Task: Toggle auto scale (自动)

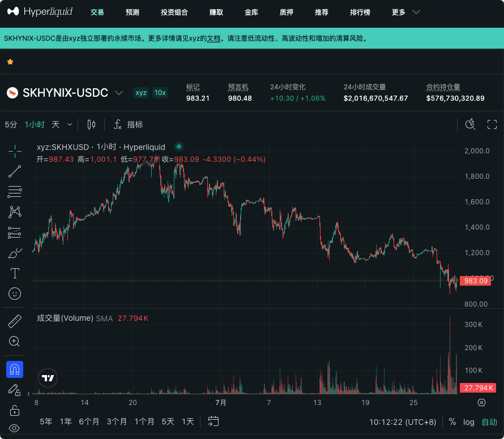Action: (x=489, y=422)
